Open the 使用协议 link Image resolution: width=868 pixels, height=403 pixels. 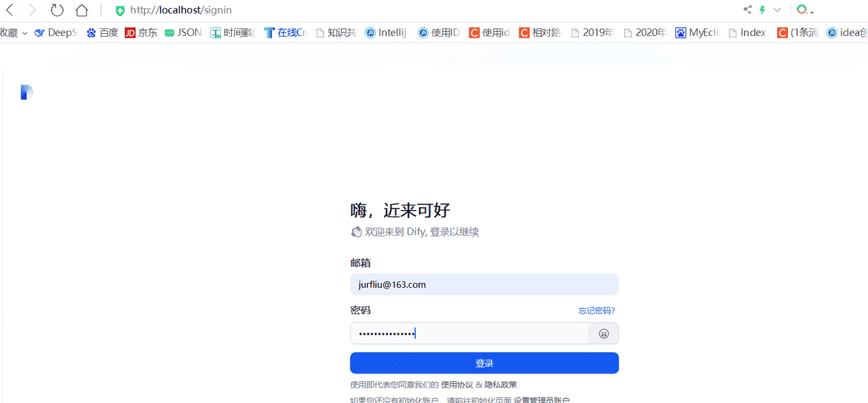pyautogui.click(x=457, y=385)
